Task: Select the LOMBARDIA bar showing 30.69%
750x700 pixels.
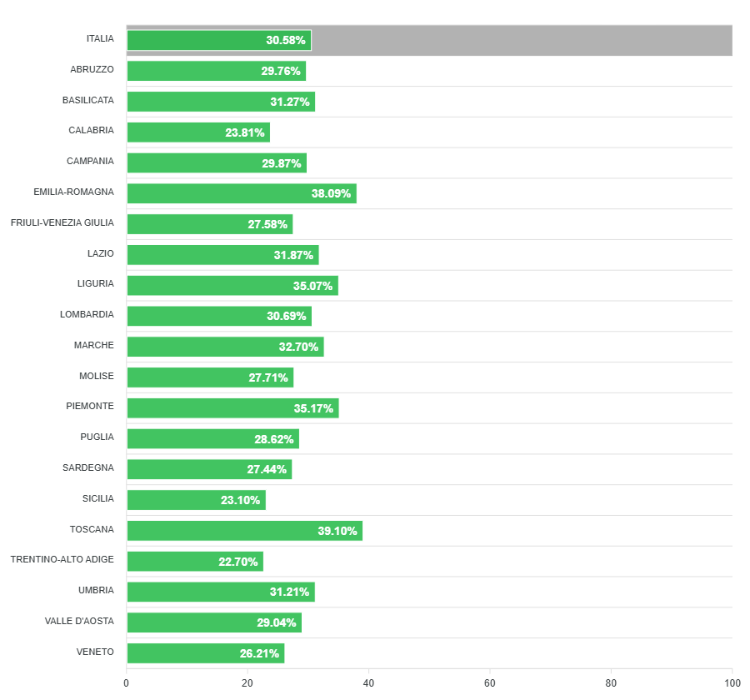Action: (x=218, y=316)
